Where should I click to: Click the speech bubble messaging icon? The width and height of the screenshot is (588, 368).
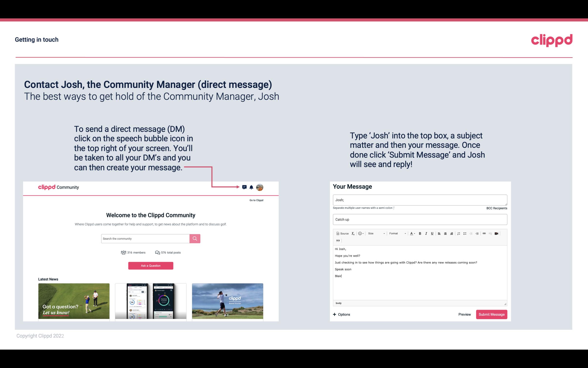point(244,187)
